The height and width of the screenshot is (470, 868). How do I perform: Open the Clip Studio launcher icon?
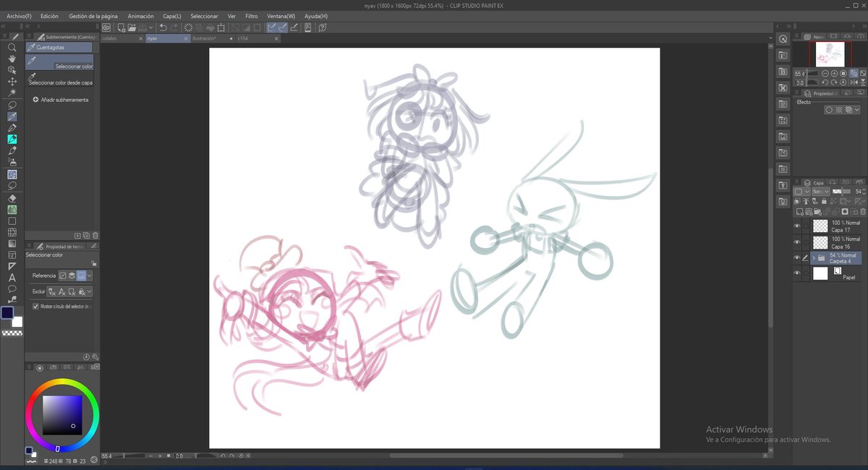point(106,27)
